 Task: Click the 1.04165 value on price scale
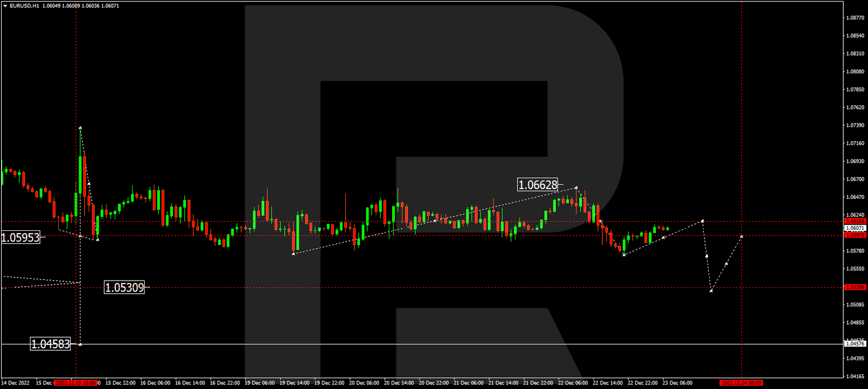click(855, 377)
